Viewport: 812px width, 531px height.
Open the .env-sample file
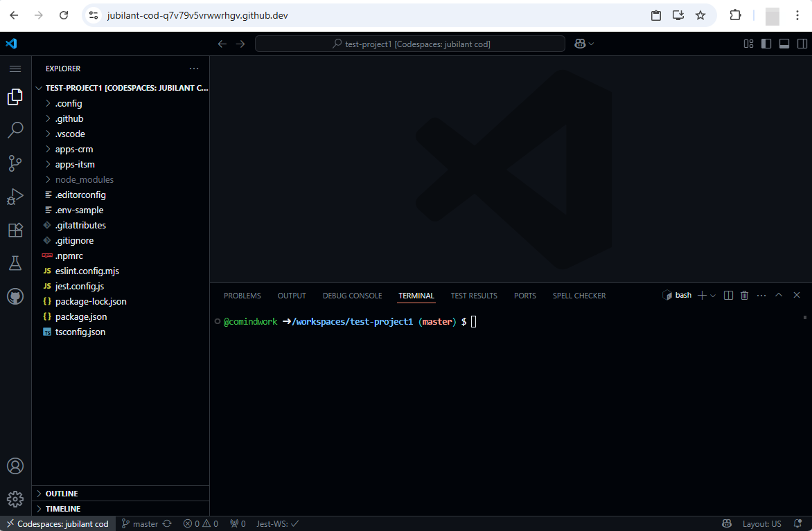[x=121, y=210]
